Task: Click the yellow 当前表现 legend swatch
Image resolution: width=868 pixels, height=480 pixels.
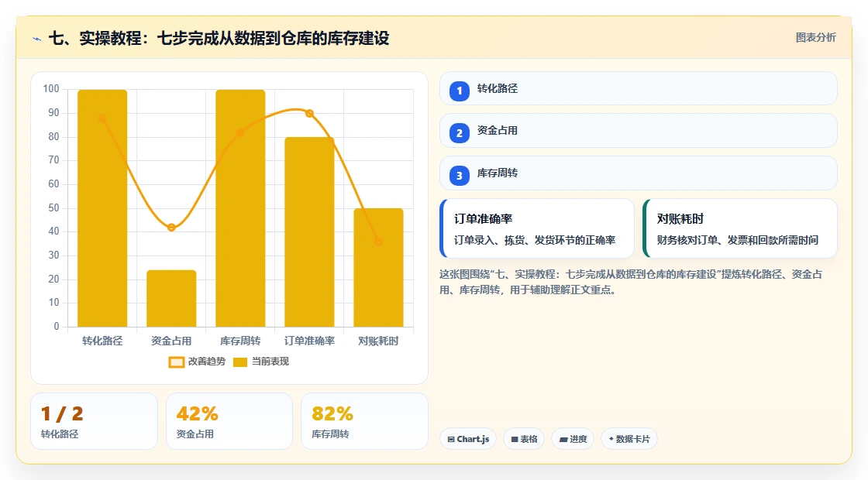Action: [239, 362]
